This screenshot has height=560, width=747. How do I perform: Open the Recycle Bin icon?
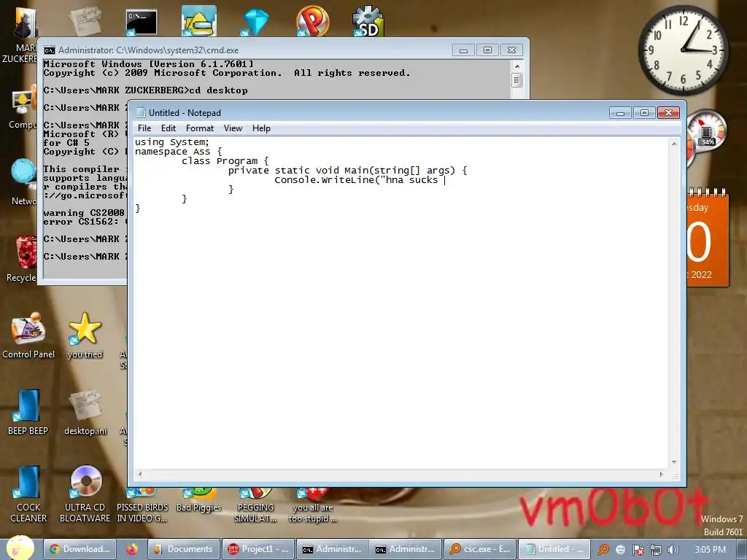26,252
